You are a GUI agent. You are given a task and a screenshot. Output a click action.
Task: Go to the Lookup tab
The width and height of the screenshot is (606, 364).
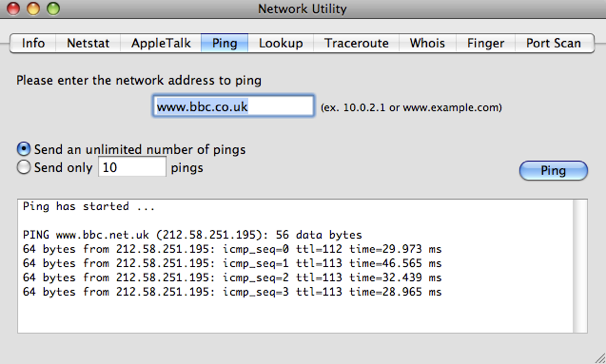point(281,43)
